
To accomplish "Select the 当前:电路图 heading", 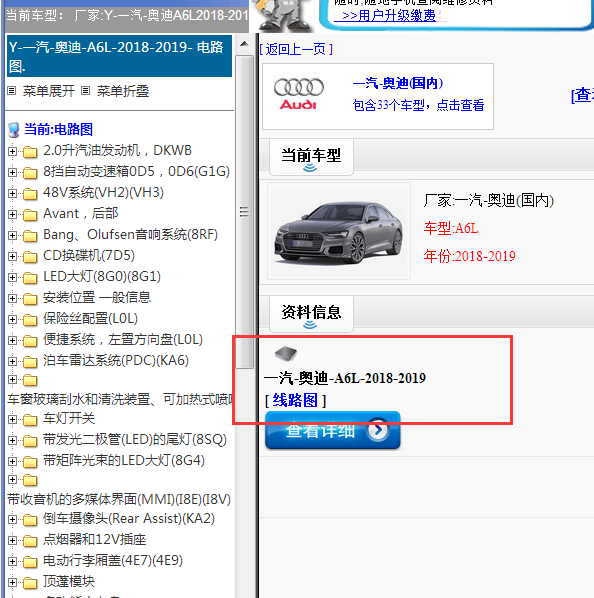I will coord(58,129).
